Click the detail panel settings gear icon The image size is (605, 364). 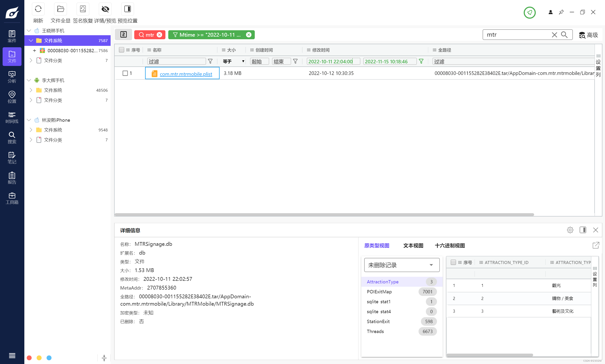(x=570, y=230)
